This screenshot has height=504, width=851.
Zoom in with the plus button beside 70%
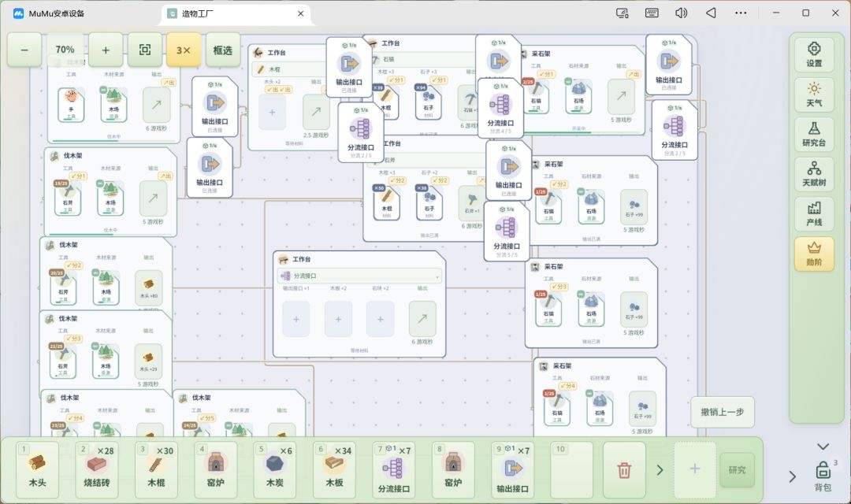pos(106,50)
